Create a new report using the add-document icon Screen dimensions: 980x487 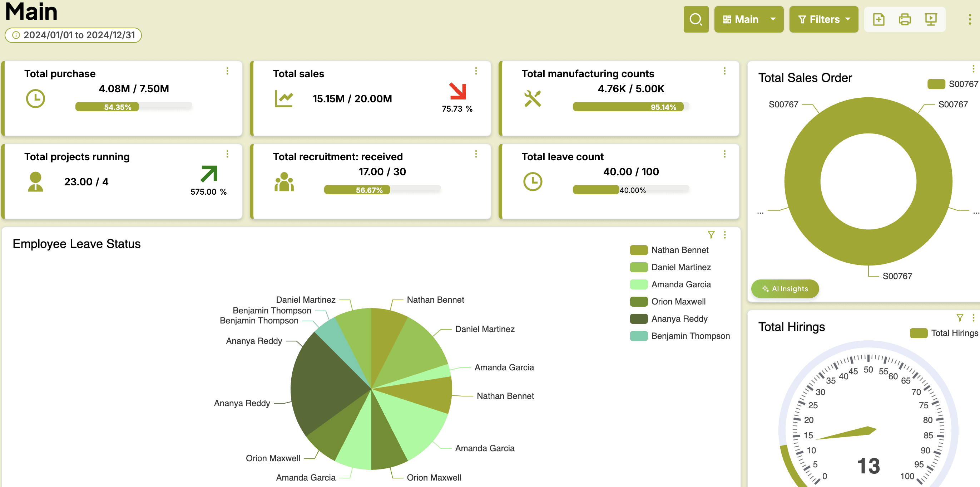coord(879,19)
